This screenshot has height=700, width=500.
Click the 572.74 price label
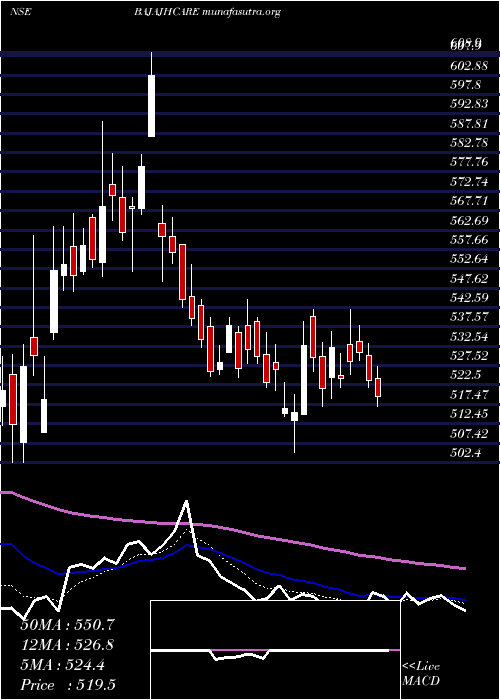tap(471, 182)
